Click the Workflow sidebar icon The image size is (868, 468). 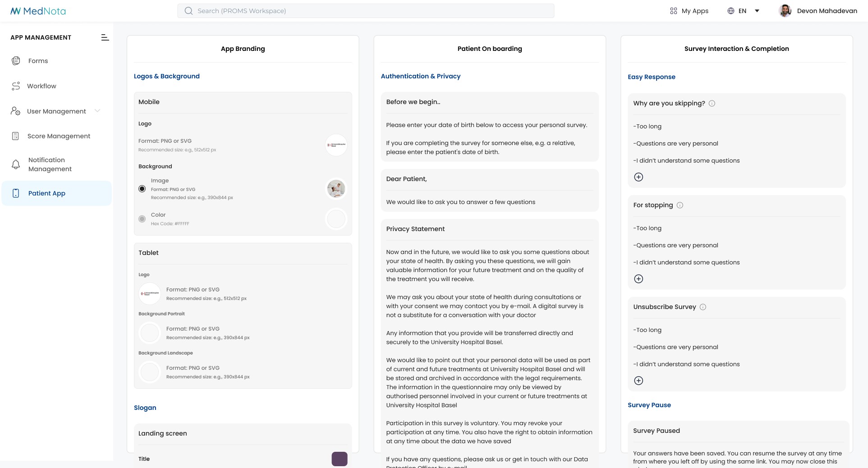[16, 86]
